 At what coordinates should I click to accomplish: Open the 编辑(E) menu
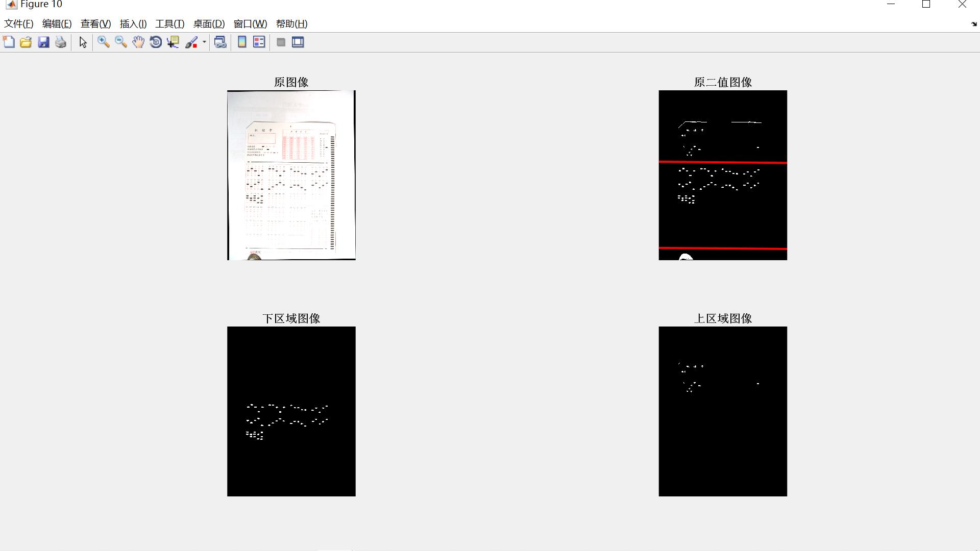coord(57,24)
